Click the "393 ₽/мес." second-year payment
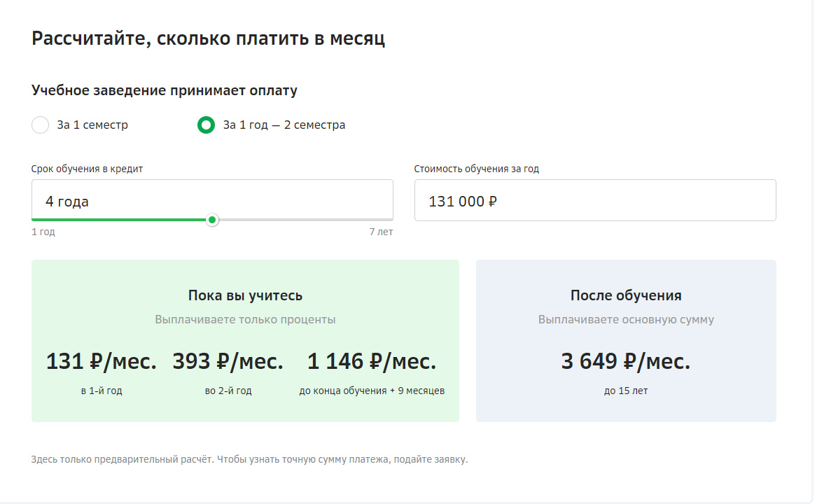 tap(228, 361)
